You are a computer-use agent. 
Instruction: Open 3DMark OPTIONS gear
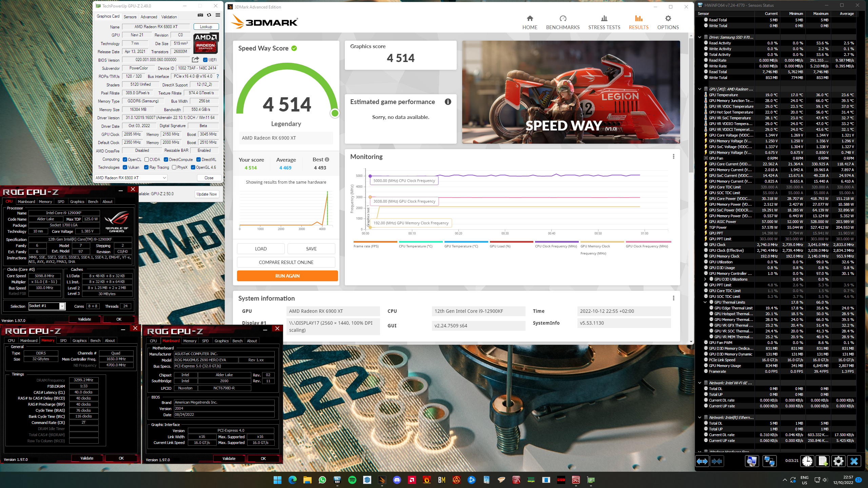click(668, 22)
